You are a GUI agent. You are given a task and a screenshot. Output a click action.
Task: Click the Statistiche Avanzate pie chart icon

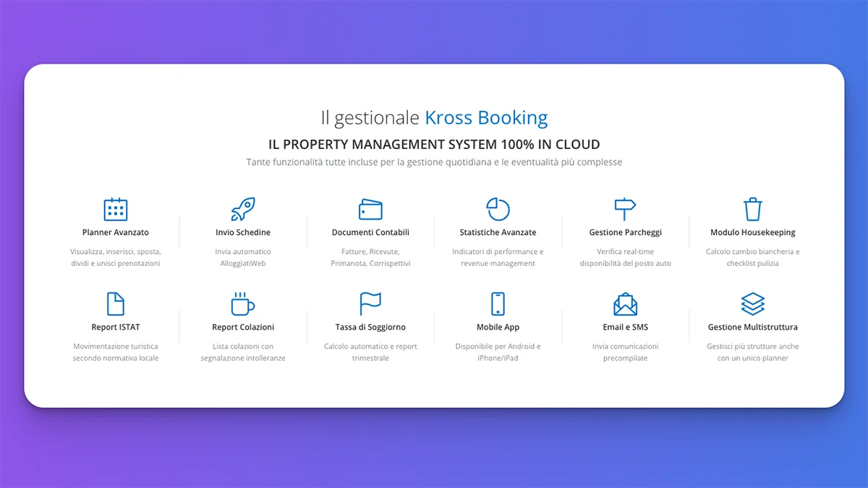(x=498, y=209)
